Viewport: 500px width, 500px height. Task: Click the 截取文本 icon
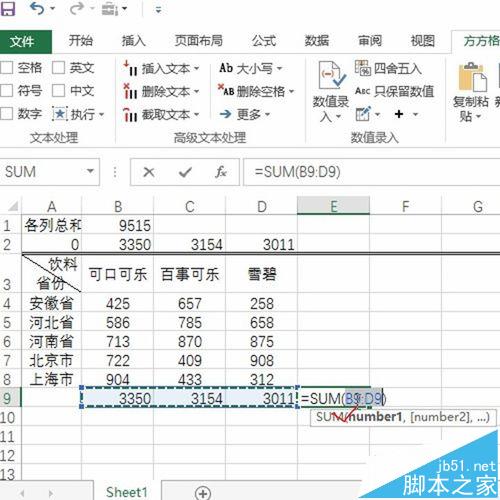[130, 115]
